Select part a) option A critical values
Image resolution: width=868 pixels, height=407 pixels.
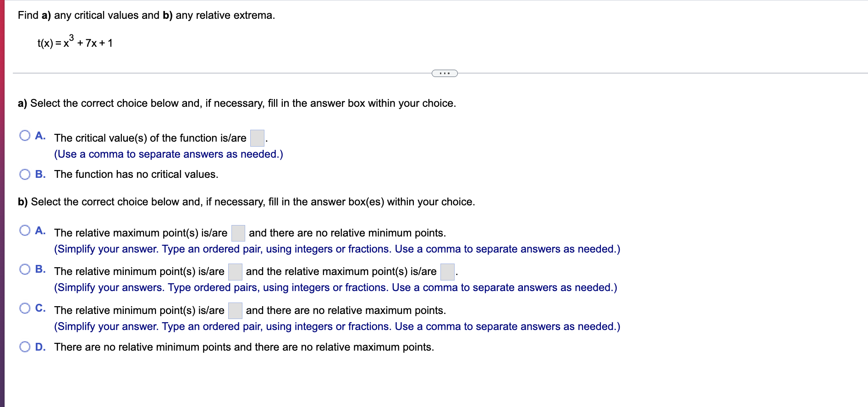(x=25, y=136)
